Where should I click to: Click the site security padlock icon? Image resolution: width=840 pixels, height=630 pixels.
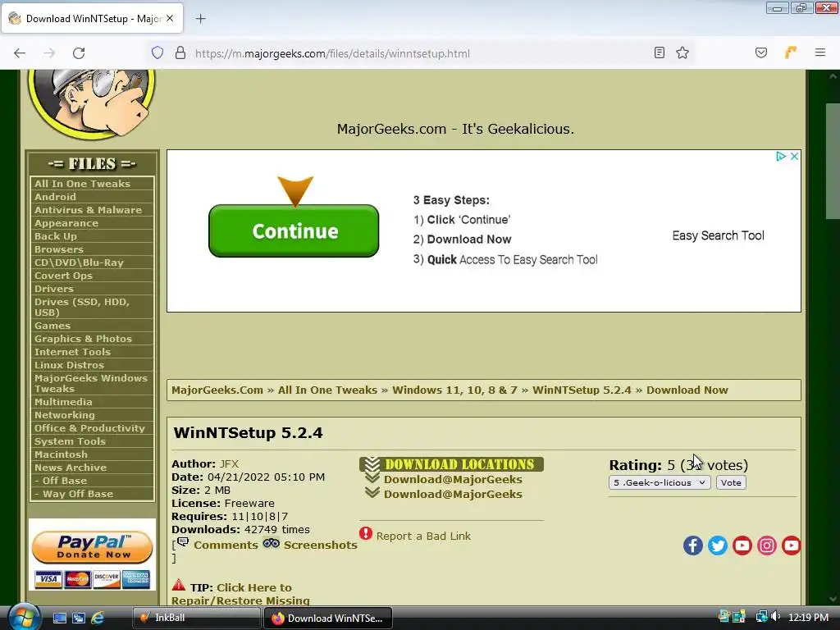(x=180, y=53)
